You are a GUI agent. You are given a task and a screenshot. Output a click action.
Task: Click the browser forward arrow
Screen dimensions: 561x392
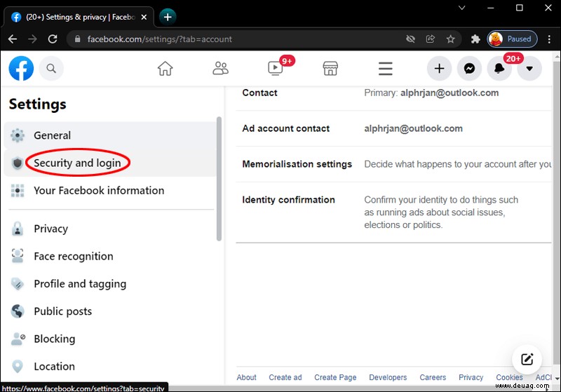click(x=32, y=39)
